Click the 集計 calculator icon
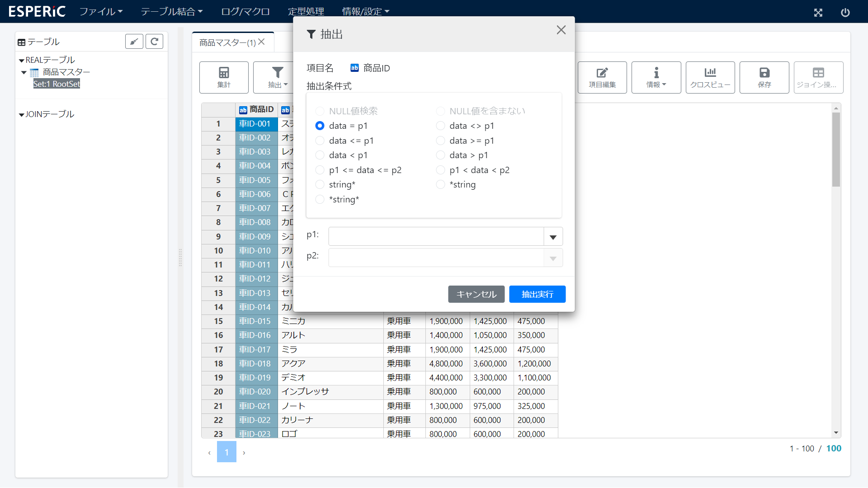This screenshot has height=488, width=868. 224,73
